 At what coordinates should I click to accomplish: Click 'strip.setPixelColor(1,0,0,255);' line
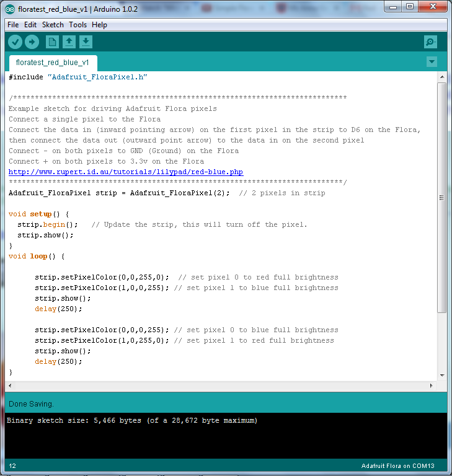tap(102, 288)
